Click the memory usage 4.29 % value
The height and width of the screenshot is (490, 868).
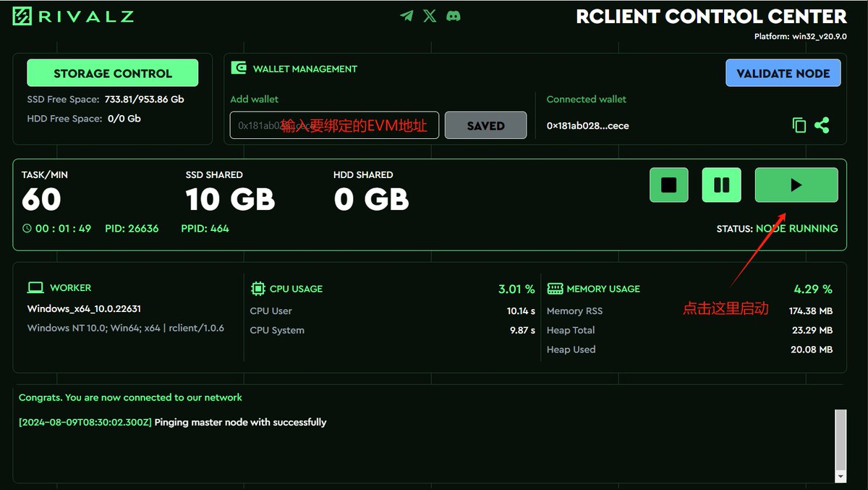tap(813, 289)
